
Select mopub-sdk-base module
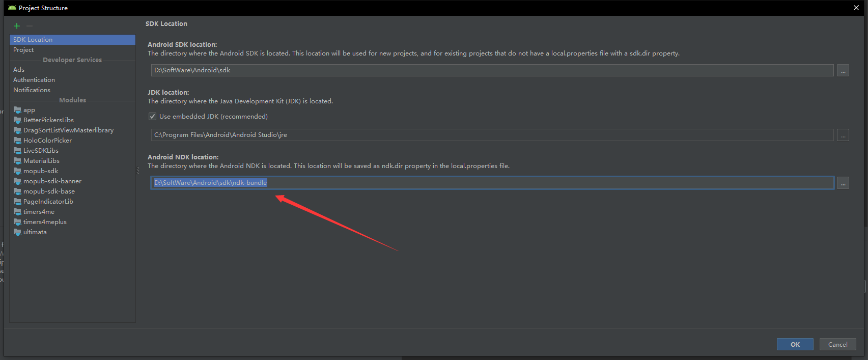click(72, 191)
